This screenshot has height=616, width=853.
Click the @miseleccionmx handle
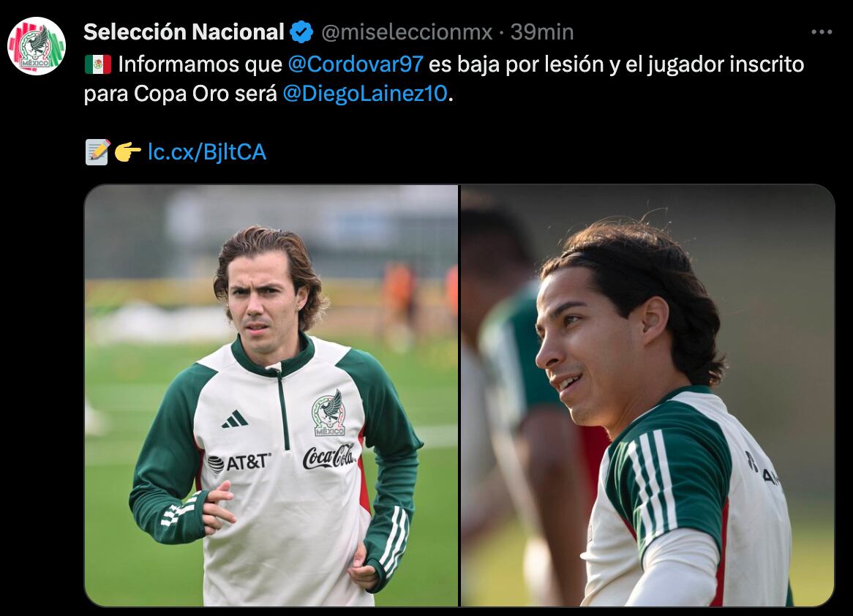pyautogui.click(x=407, y=32)
